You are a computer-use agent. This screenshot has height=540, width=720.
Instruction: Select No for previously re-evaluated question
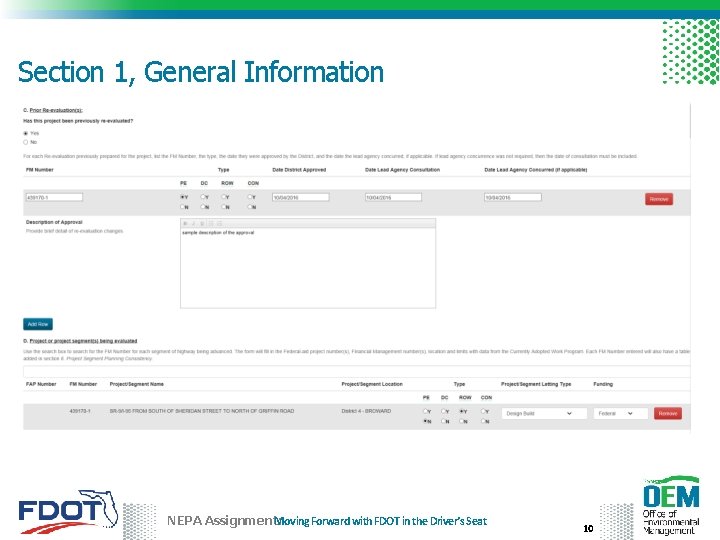pos(26,142)
